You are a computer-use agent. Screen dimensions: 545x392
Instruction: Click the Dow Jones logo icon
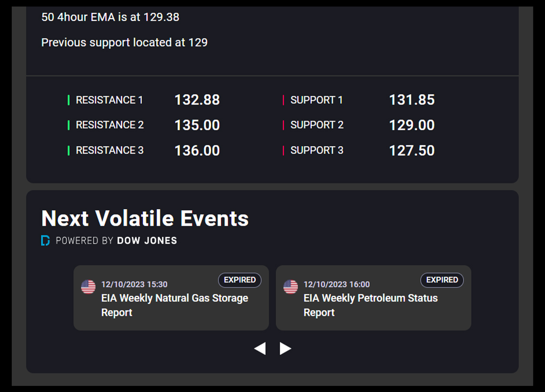click(x=45, y=240)
